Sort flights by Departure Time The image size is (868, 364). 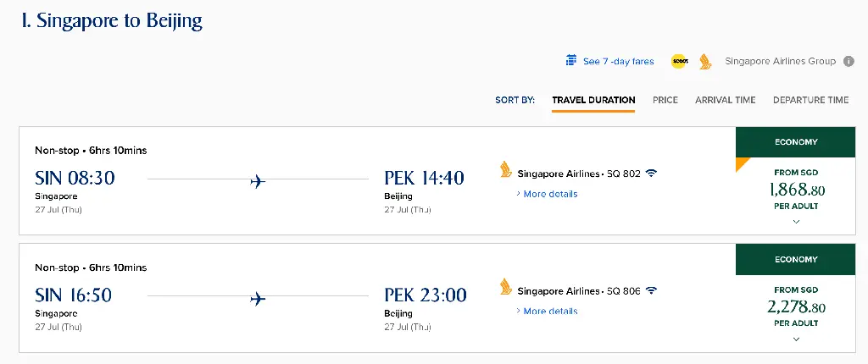pos(810,100)
